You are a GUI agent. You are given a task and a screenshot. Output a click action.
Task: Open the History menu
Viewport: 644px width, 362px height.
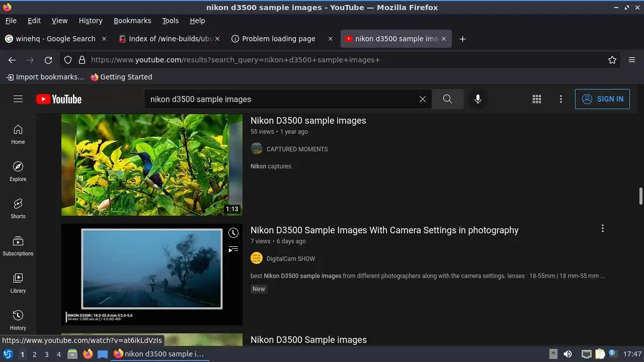[91, 21]
